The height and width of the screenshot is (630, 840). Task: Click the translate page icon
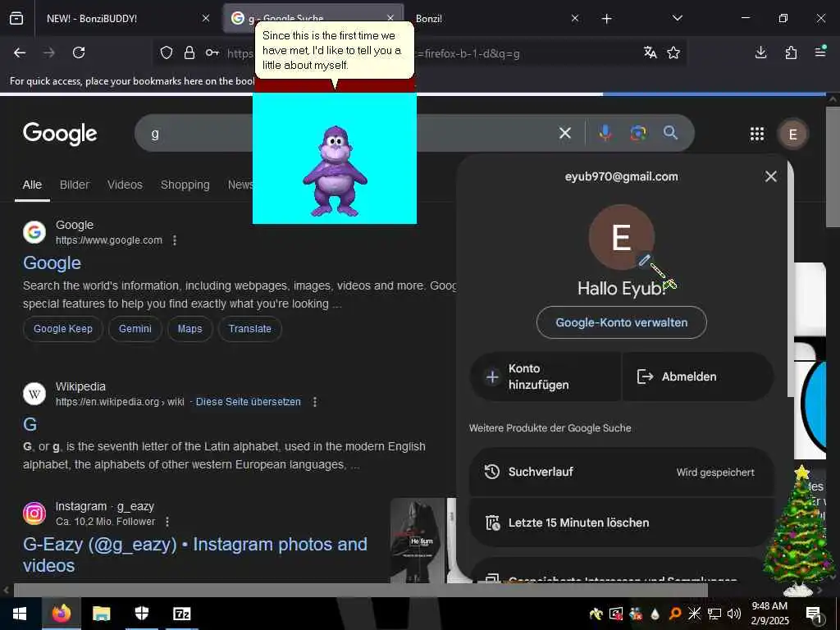651,52
